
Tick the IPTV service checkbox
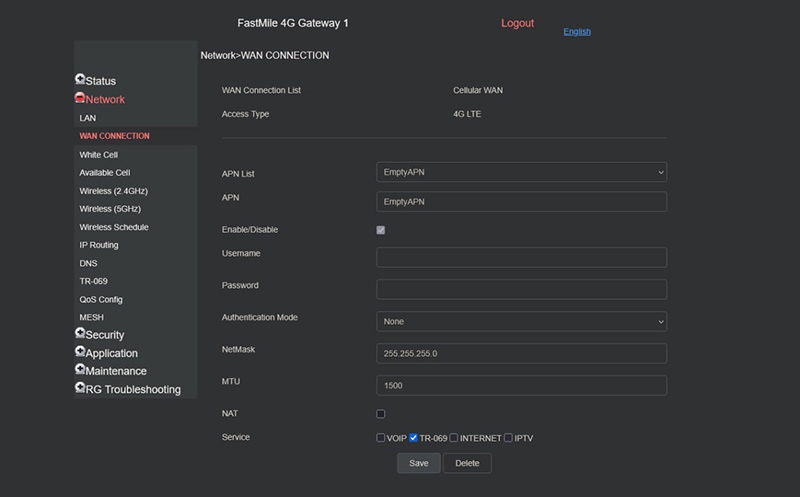[508, 438]
